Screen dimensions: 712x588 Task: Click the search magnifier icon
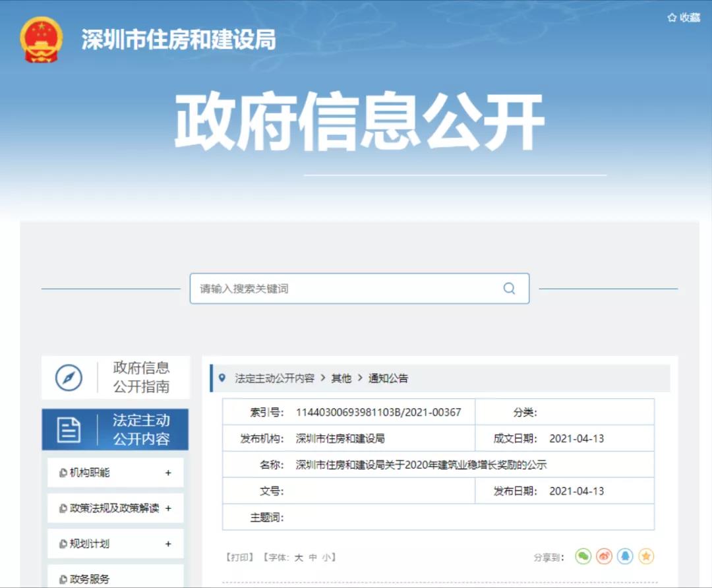(x=509, y=289)
